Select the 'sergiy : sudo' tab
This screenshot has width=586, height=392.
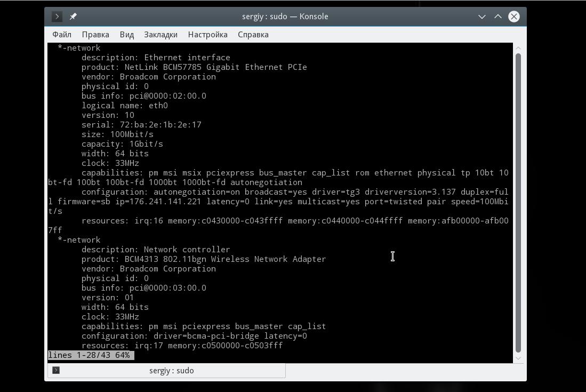167,370
